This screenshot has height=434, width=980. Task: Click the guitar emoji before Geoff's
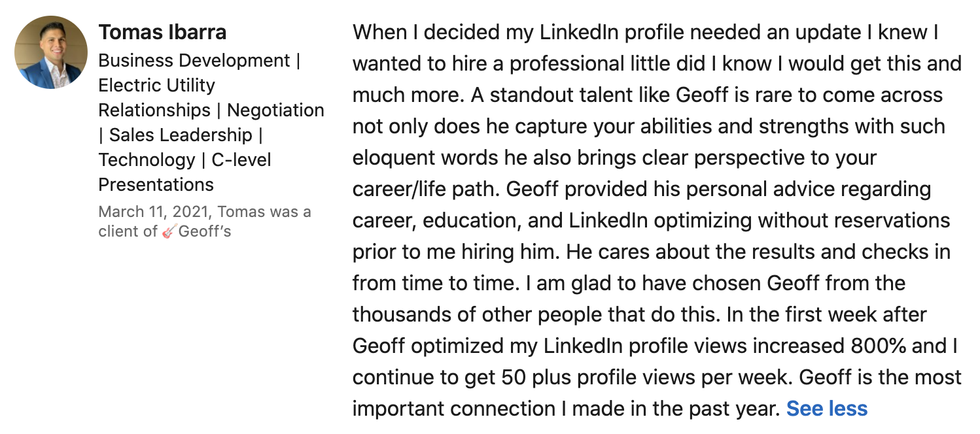pos(169,231)
